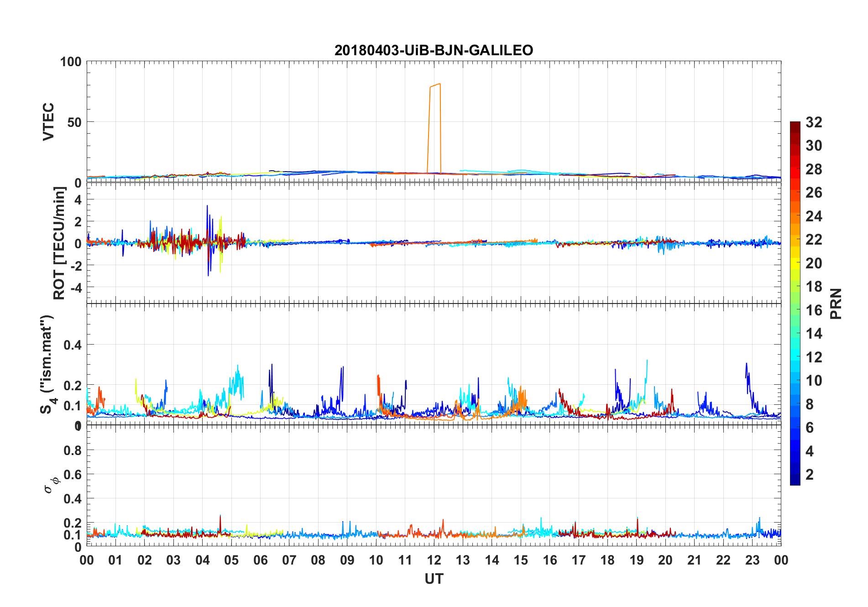Click colorbar tick label "22"
Image resolution: width=868 pixels, height=607 pixels.
coord(814,240)
